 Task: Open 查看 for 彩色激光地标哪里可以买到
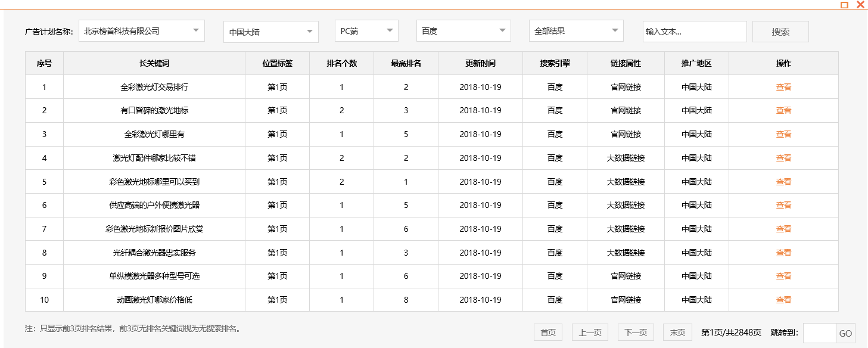(783, 181)
